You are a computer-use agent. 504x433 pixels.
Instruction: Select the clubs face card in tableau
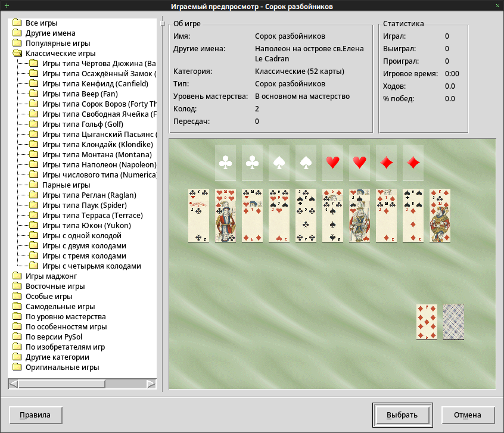click(225, 224)
